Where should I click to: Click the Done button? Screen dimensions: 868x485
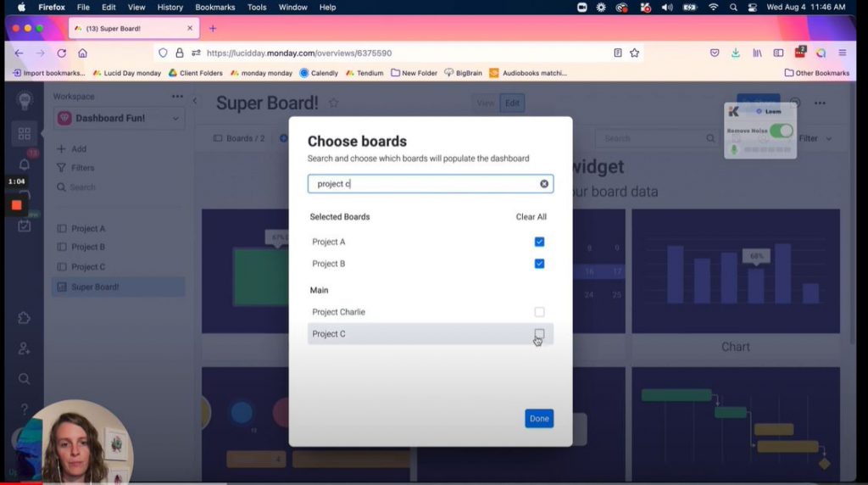tap(539, 419)
